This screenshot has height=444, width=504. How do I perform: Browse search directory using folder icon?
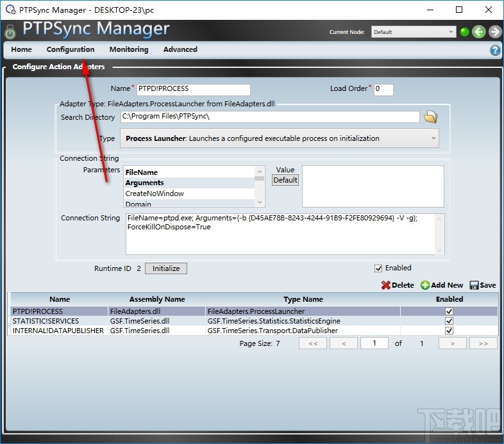pos(430,117)
